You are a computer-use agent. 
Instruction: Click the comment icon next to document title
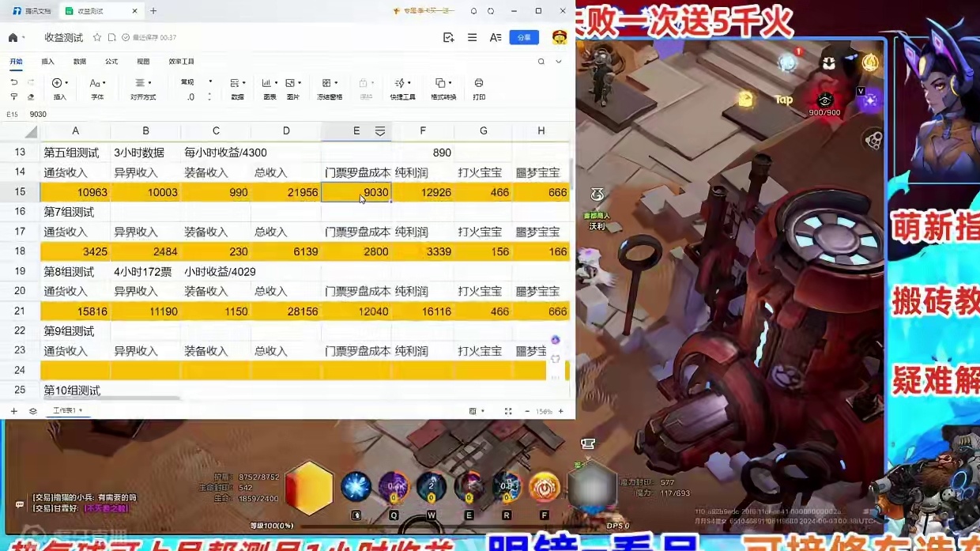coord(111,37)
